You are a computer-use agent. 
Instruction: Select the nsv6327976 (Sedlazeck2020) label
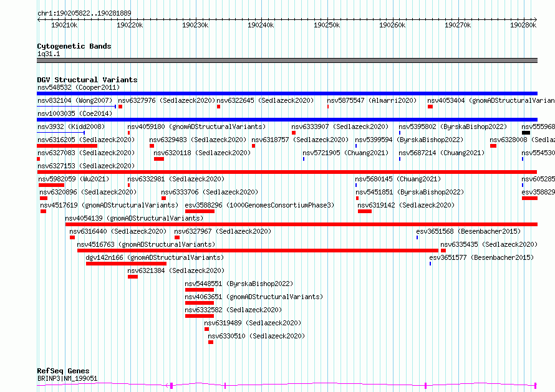166,100
